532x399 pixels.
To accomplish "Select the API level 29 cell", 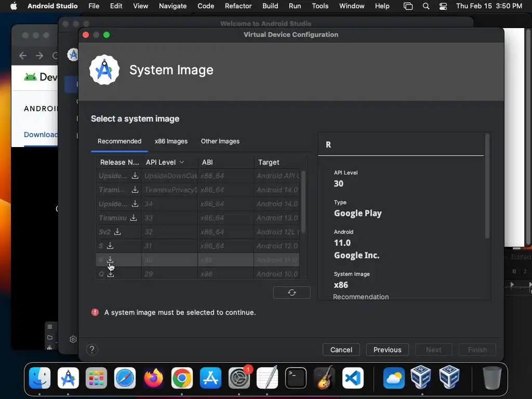I will click(170, 274).
